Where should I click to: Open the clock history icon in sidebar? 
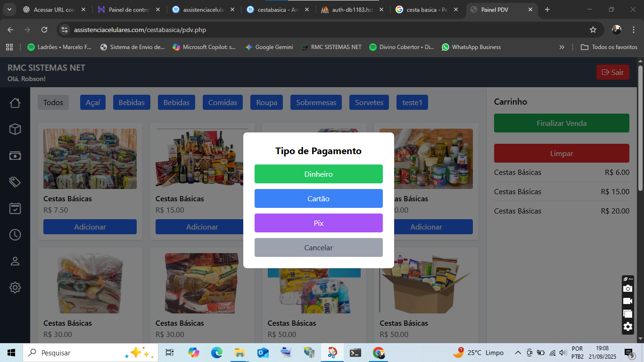click(x=15, y=235)
